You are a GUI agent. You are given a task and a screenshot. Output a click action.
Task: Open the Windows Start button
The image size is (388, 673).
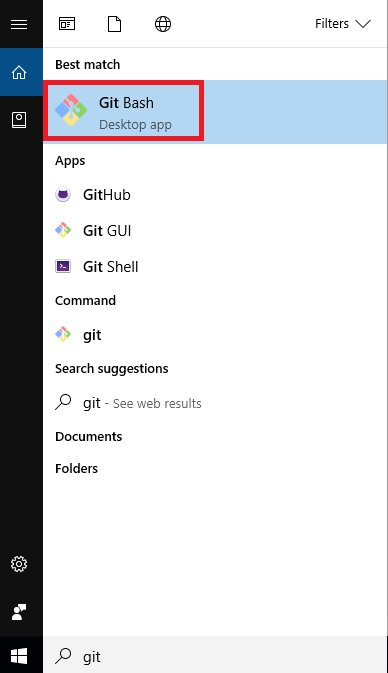(19, 655)
